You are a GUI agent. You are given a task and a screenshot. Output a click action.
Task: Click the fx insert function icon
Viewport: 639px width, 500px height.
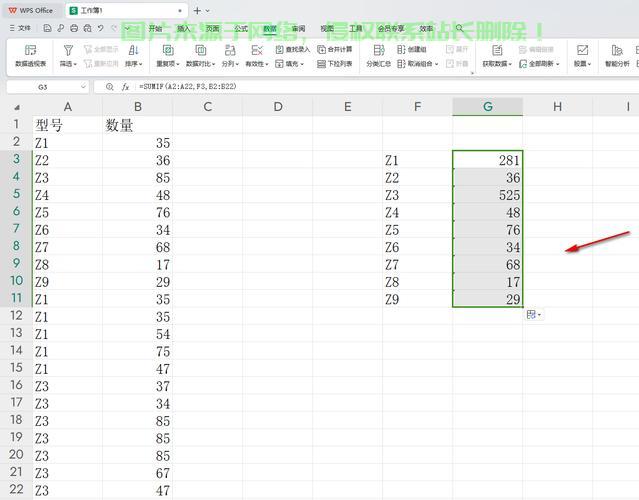[126, 87]
